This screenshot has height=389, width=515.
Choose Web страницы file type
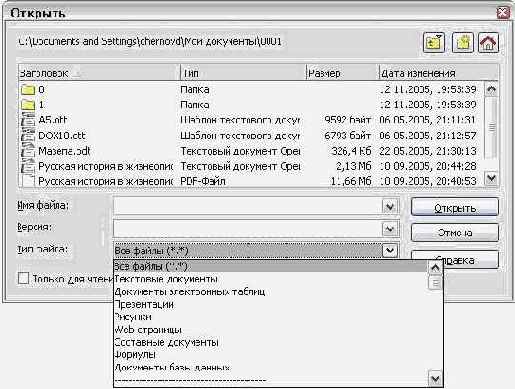point(270,330)
